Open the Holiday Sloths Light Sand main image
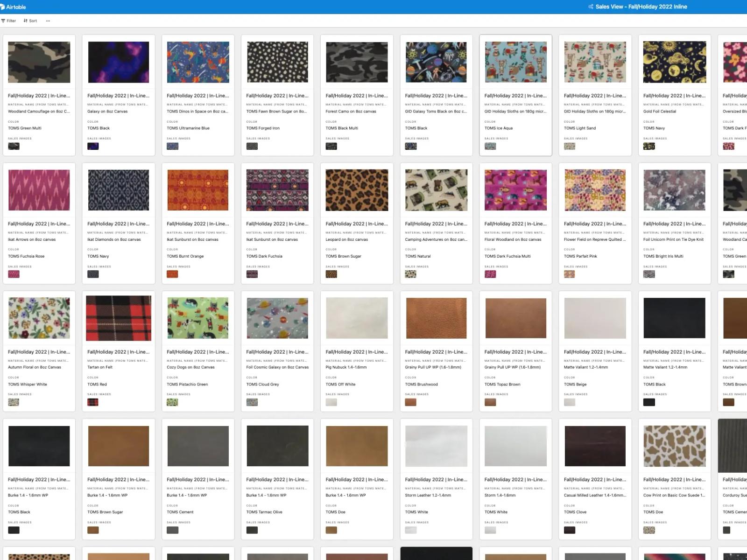 (x=595, y=62)
